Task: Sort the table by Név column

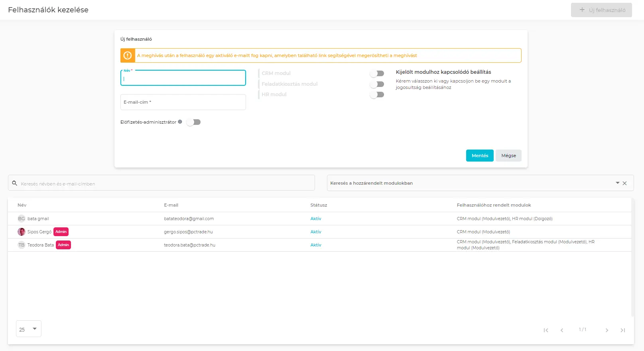Action: 22,205
